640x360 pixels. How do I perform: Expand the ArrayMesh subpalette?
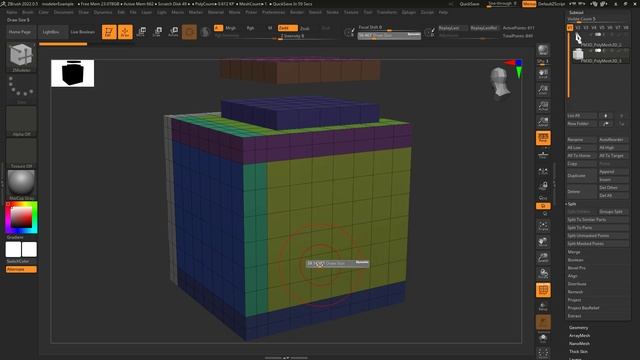click(x=580, y=336)
